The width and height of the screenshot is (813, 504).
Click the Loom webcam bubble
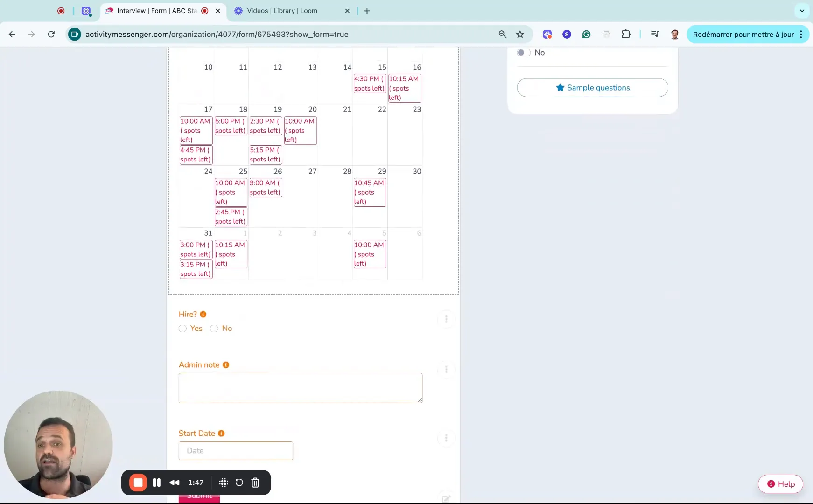58,445
